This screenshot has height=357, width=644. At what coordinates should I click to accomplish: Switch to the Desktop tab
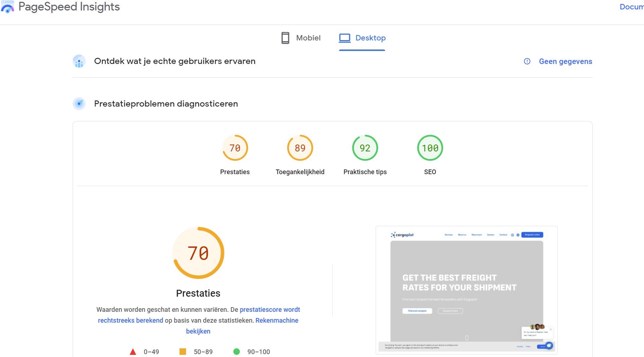tap(370, 38)
